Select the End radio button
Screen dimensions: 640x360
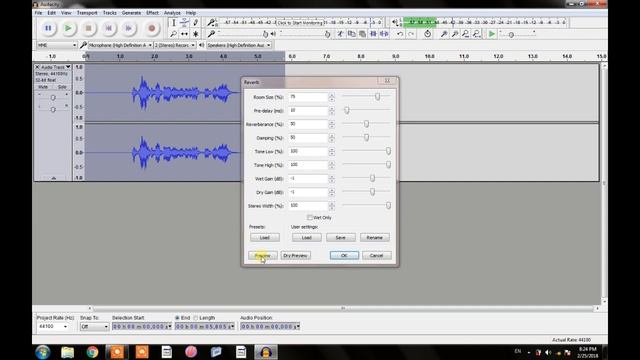tap(177, 318)
